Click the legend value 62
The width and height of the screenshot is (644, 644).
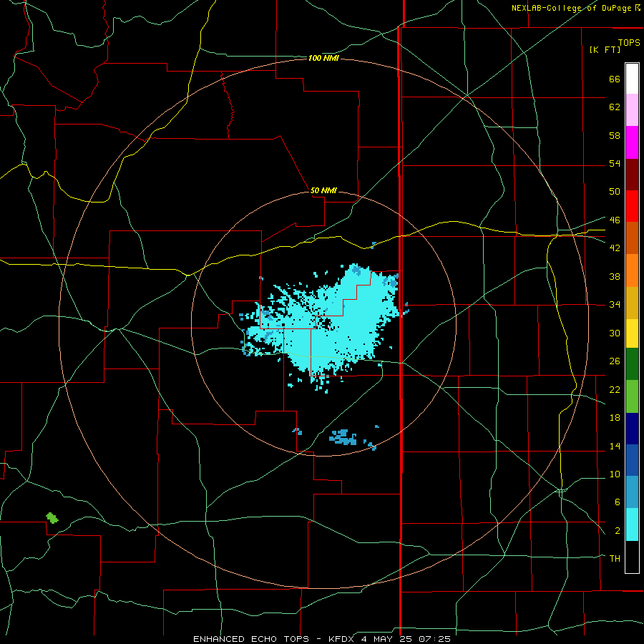(x=615, y=107)
